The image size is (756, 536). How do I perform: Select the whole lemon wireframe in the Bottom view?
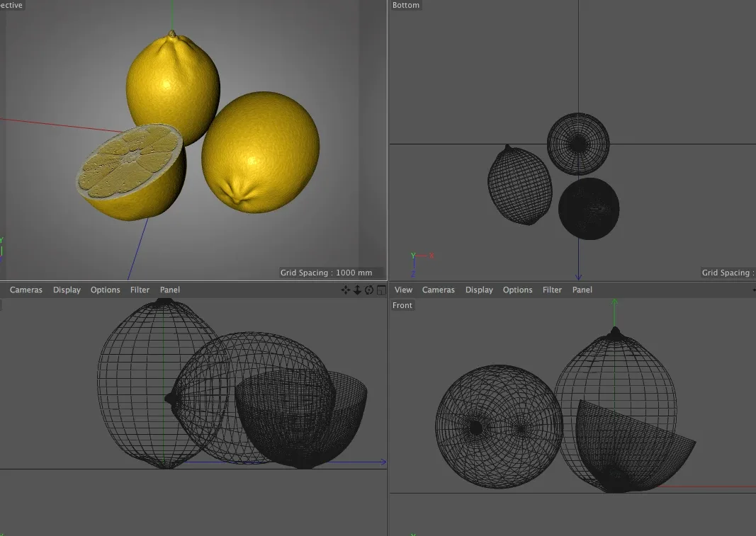click(519, 184)
